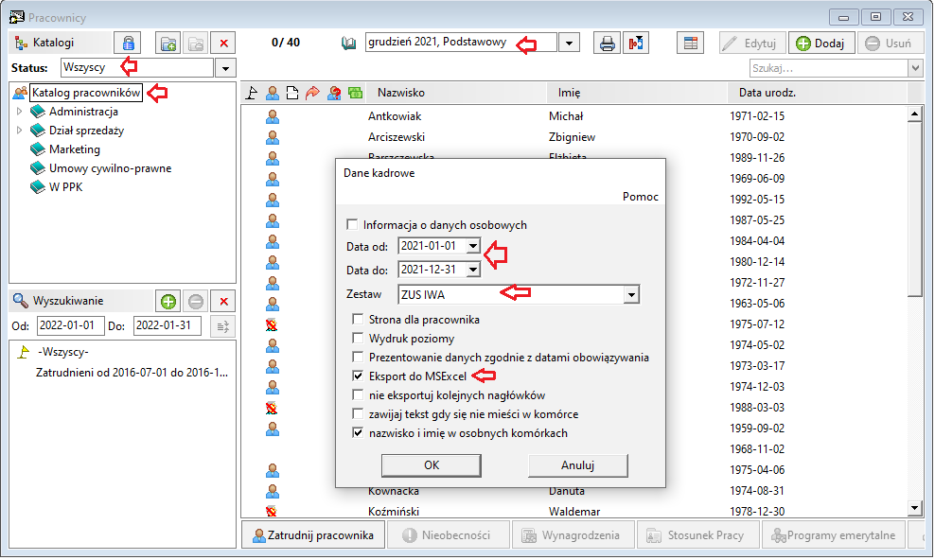This screenshot has width=935, height=560.
Task: Click person icon in Arciszewski row
Action: (273, 137)
